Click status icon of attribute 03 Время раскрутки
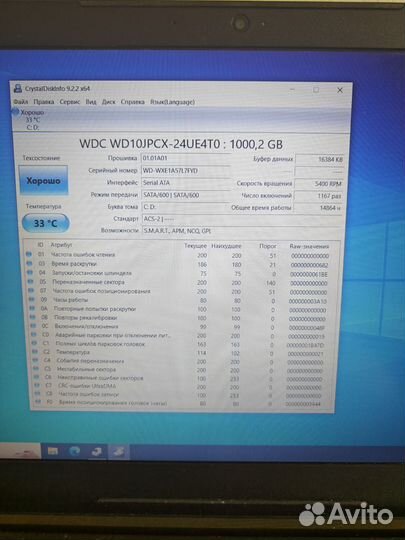This screenshot has width=405, height=540. coord(29,263)
